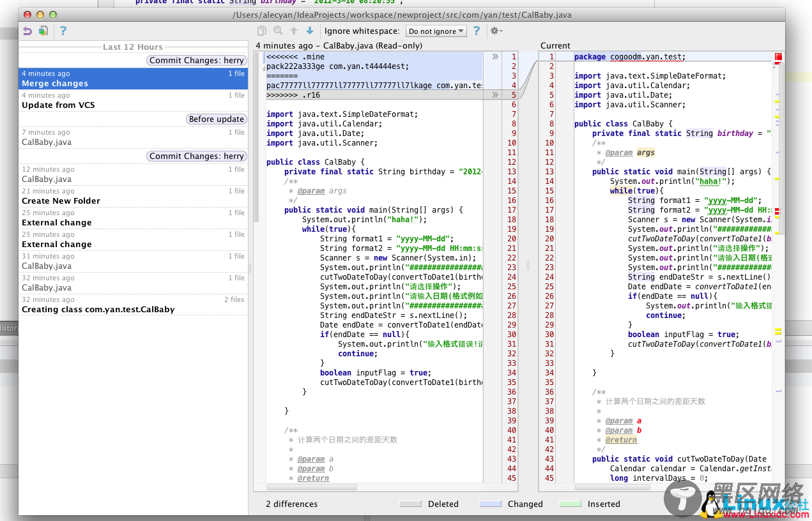This screenshot has width=812, height=521.
Task: Click 'public class CalBaby {' in the left pane
Action: pos(316,162)
